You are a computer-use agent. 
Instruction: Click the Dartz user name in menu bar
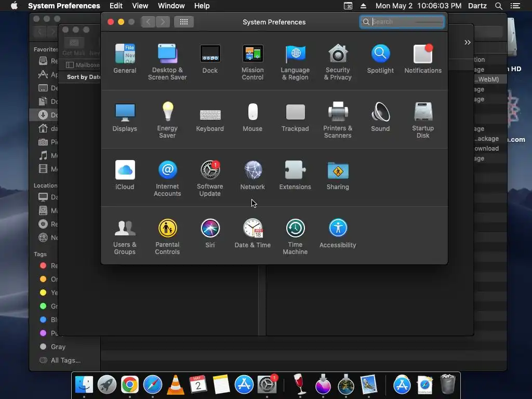[x=477, y=6]
